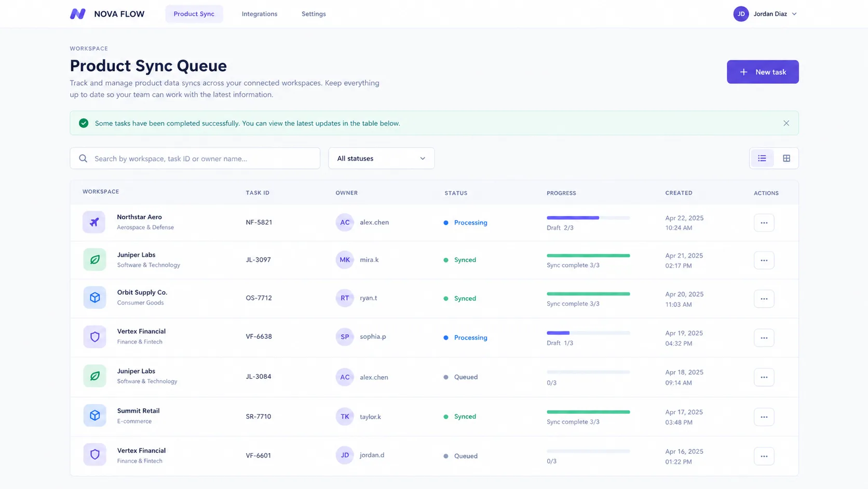Open actions menu for OS-7712 row
The image size is (868, 489).
coord(764,299)
